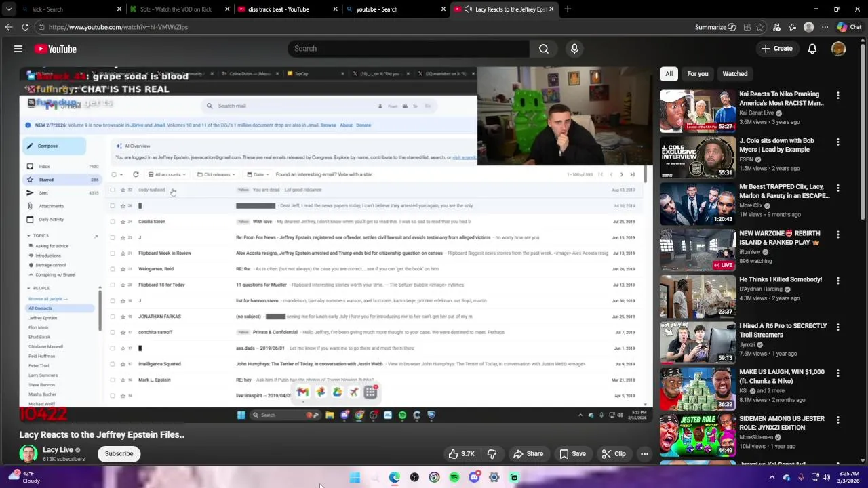
Task: Open the network icon in system tray
Action: 815,477
